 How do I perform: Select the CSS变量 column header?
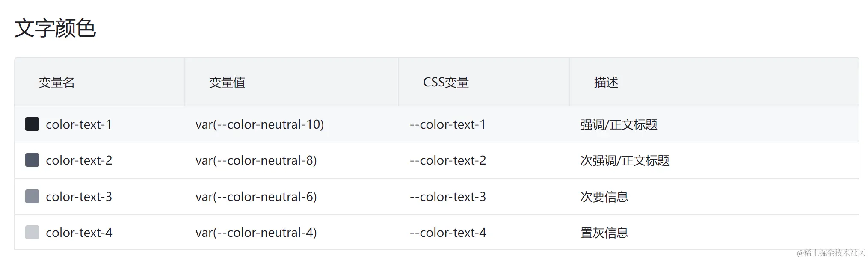click(x=446, y=82)
